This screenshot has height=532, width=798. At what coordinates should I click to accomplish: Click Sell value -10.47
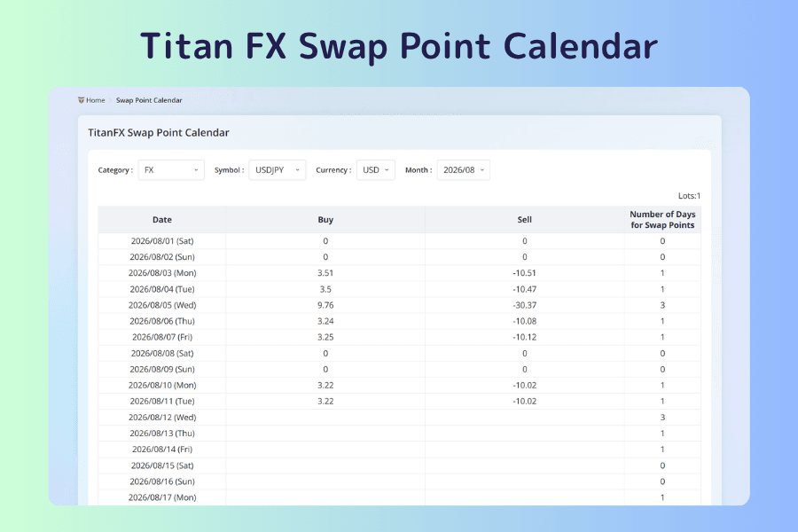pyautogui.click(x=525, y=289)
